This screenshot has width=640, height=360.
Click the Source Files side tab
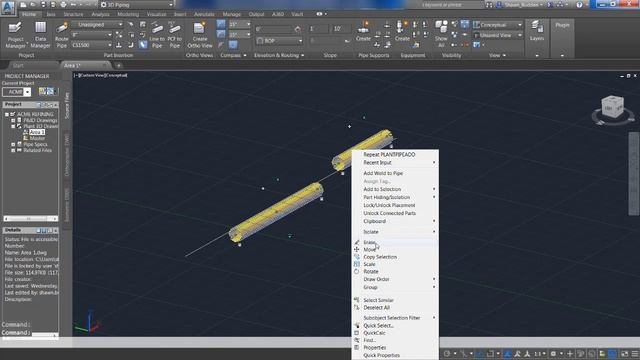pos(67,106)
